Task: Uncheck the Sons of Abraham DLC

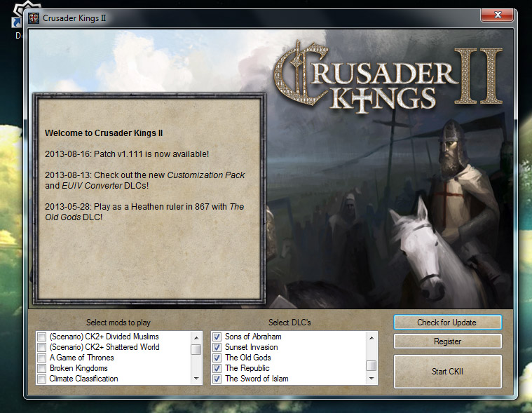Action: click(x=217, y=337)
